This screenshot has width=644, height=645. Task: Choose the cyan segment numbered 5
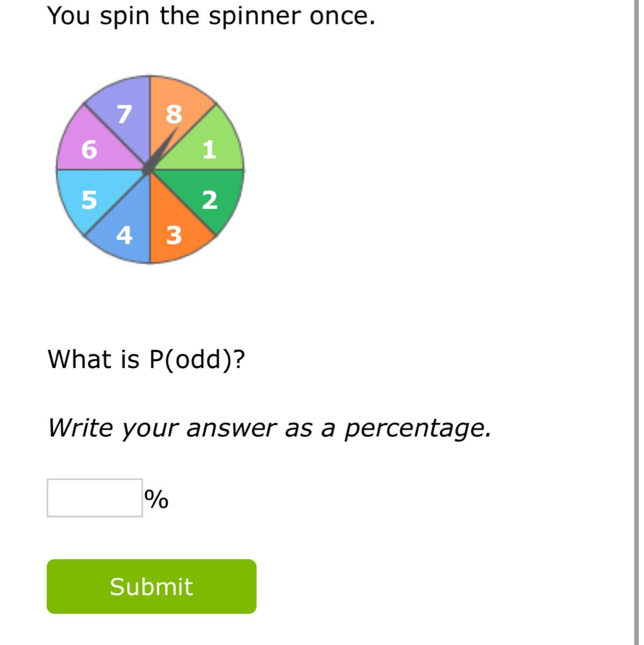pyautogui.click(x=89, y=198)
